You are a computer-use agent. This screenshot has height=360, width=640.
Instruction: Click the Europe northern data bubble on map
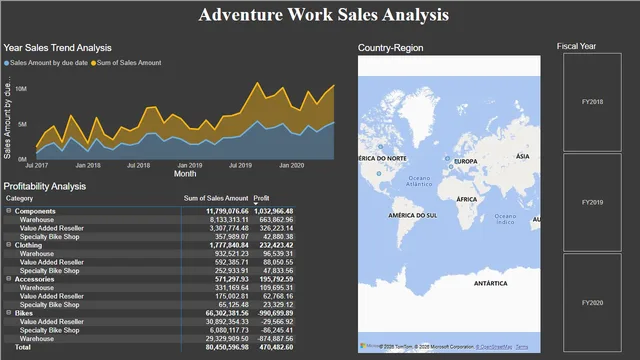tap(447, 158)
